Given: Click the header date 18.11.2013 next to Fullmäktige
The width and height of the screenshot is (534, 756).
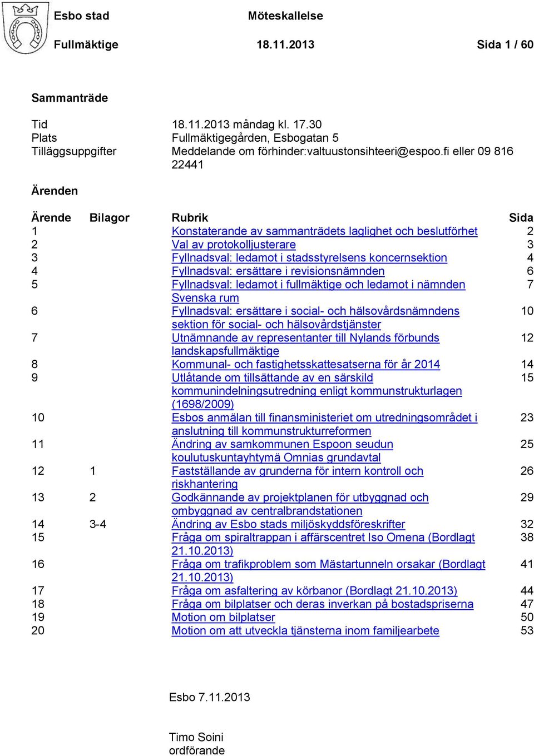Looking at the screenshot, I should tap(285, 45).
